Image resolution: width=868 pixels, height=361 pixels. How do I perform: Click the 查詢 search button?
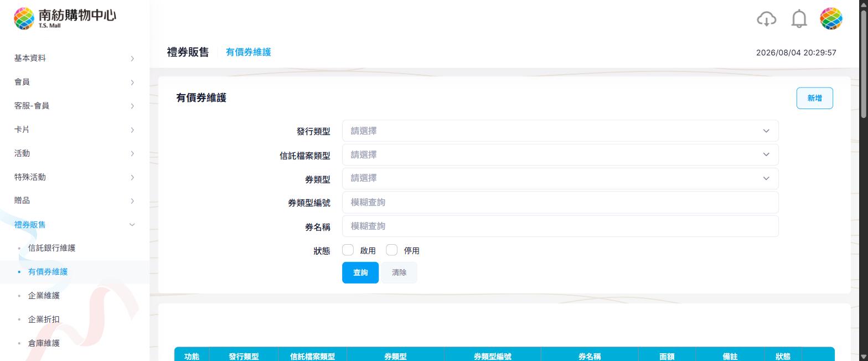[x=360, y=272]
